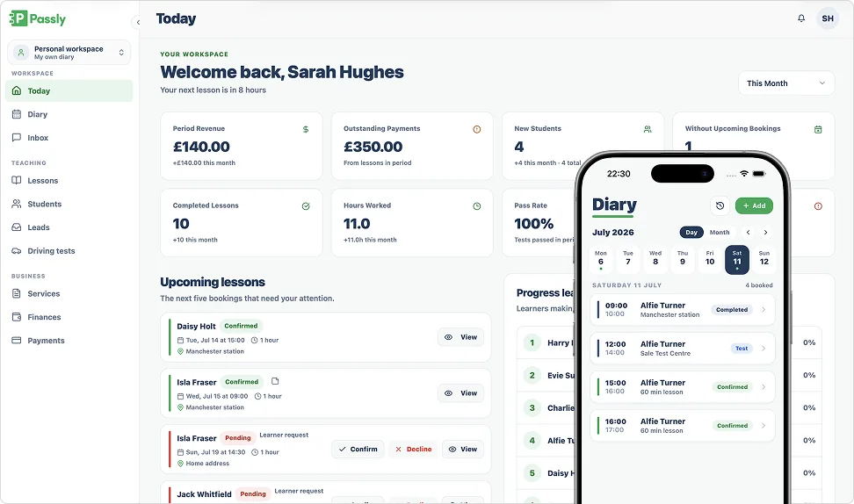Expand the 16:00 Alfie Turner lesson
The image size is (854, 504).
683,426
